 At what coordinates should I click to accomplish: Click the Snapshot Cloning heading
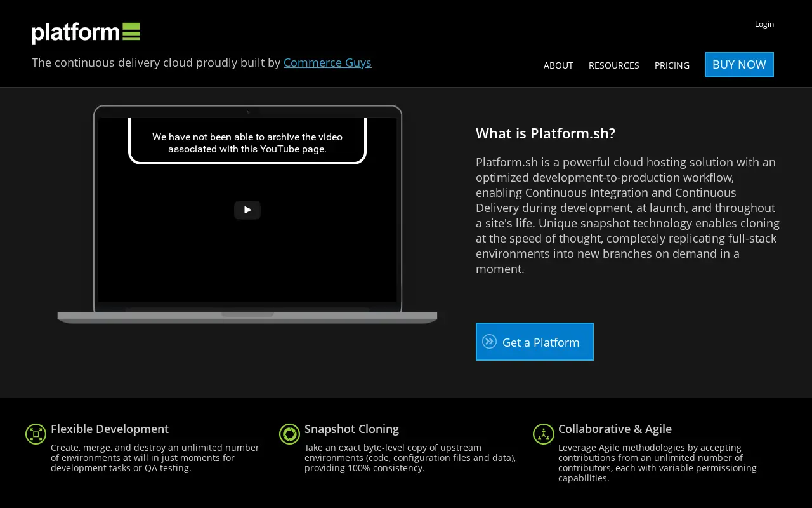(x=351, y=429)
